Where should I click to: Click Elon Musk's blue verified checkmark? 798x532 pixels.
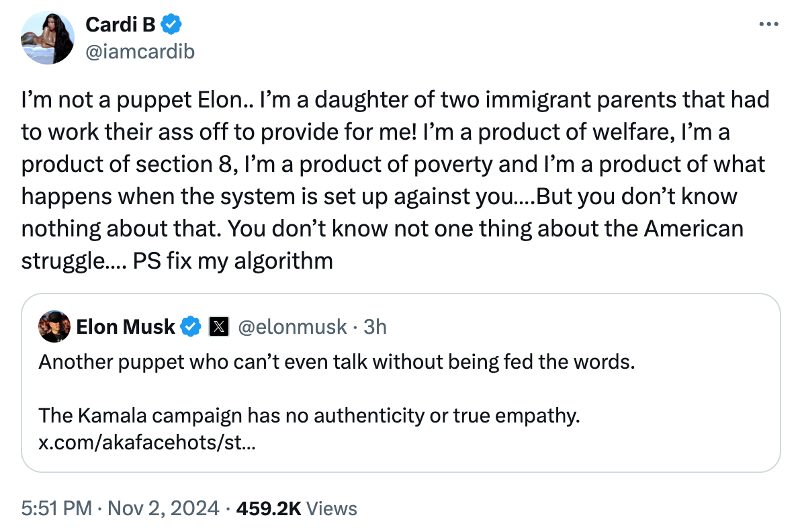(x=192, y=327)
